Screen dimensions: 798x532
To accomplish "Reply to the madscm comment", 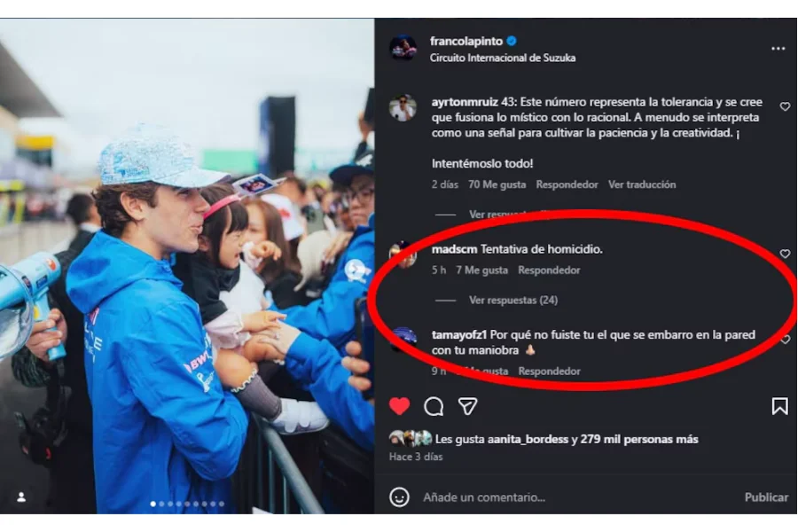I will point(549,270).
